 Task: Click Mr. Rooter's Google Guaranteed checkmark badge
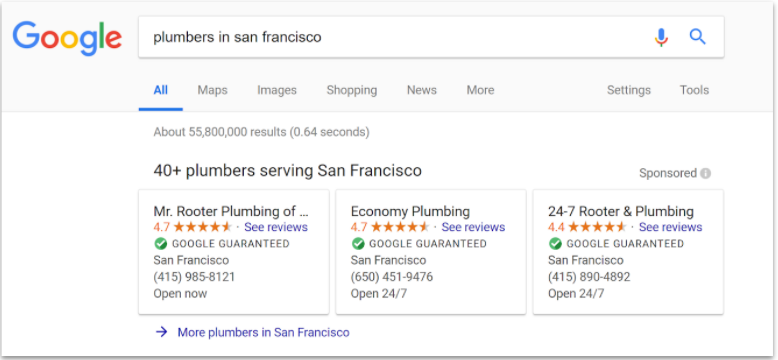[x=160, y=243]
